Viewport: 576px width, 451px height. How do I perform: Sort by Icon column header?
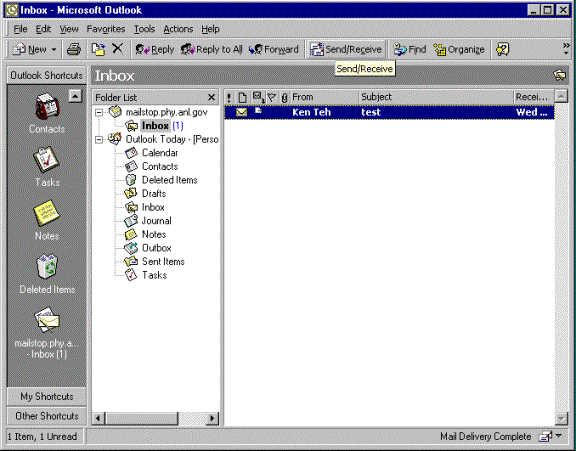(x=242, y=97)
